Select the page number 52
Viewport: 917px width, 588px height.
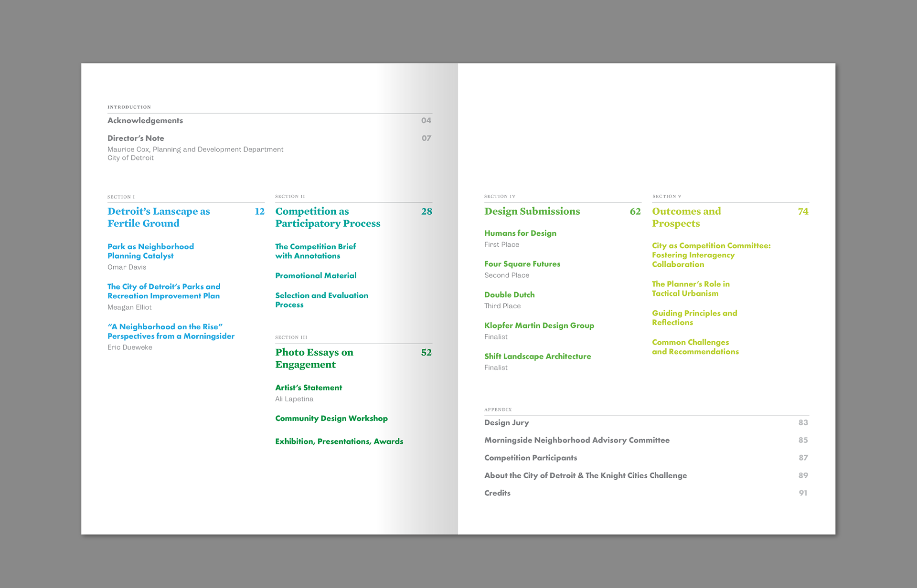point(427,353)
